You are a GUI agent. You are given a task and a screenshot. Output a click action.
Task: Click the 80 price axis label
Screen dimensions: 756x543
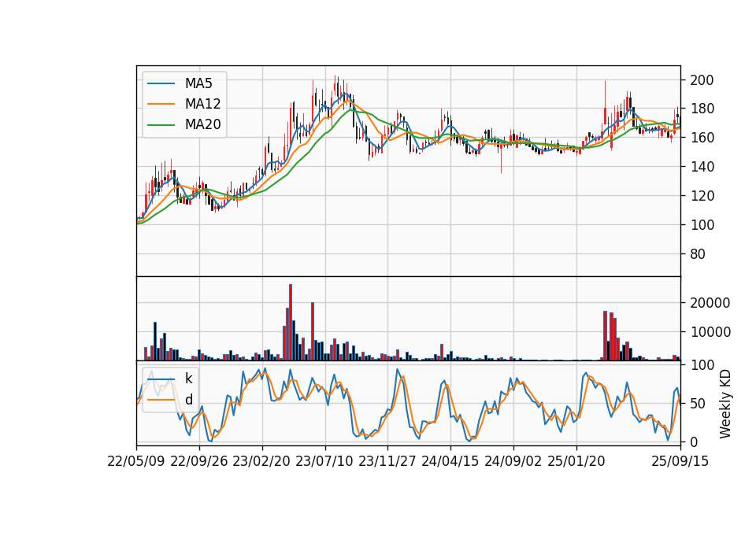[x=698, y=254]
